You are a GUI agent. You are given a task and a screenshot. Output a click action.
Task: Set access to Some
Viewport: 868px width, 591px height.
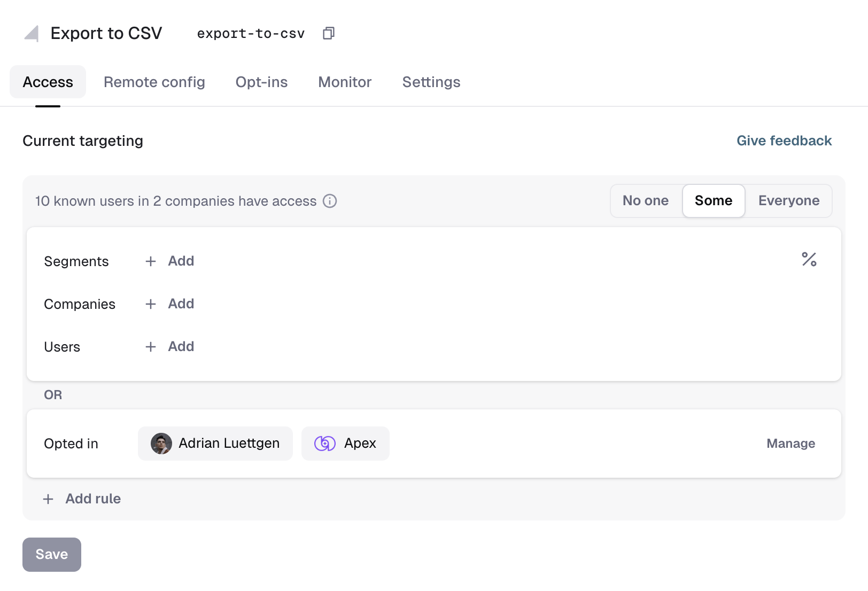pyautogui.click(x=714, y=201)
